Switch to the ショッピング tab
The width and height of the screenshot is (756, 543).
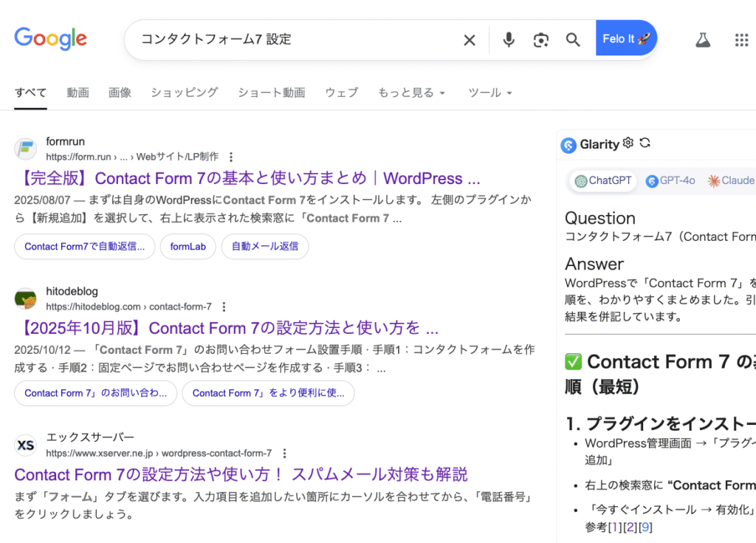pos(184,92)
